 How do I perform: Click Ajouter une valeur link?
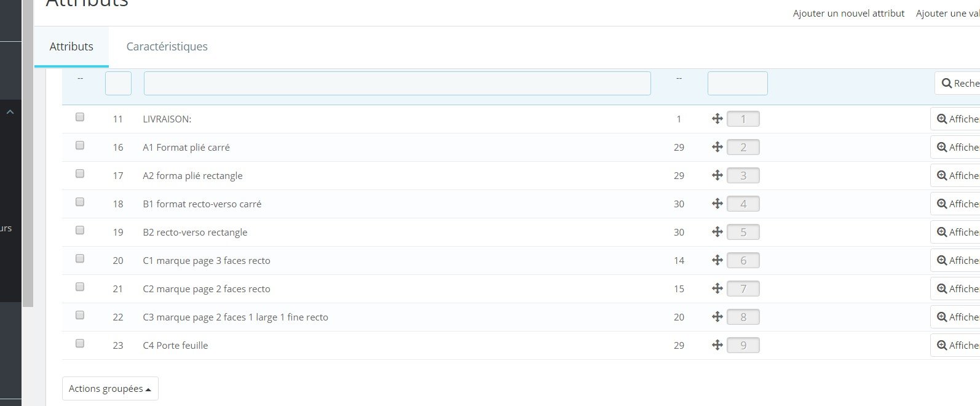click(x=947, y=14)
